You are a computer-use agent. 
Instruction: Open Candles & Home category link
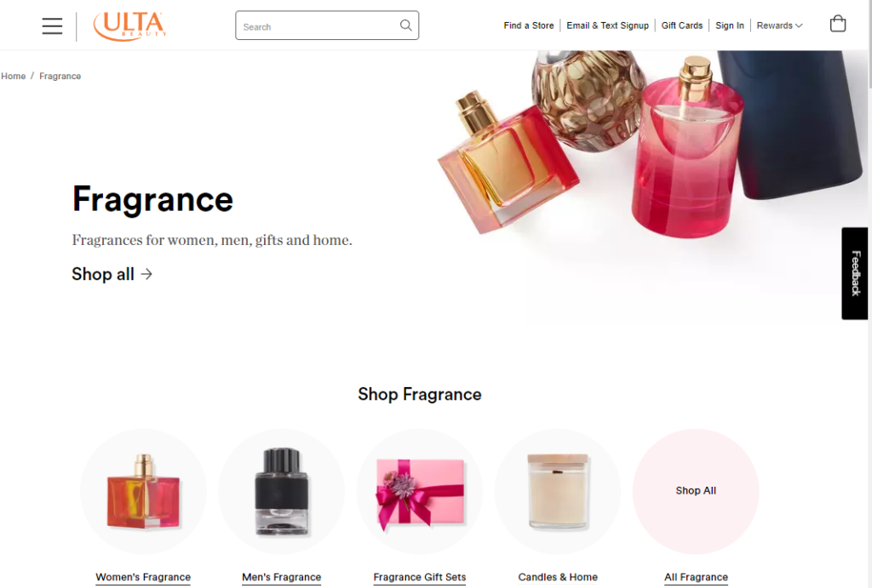[x=558, y=578]
